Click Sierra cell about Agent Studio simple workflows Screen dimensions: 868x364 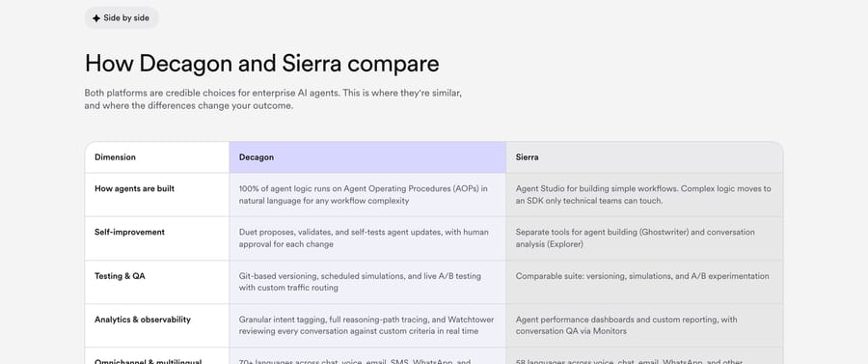pos(643,194)
